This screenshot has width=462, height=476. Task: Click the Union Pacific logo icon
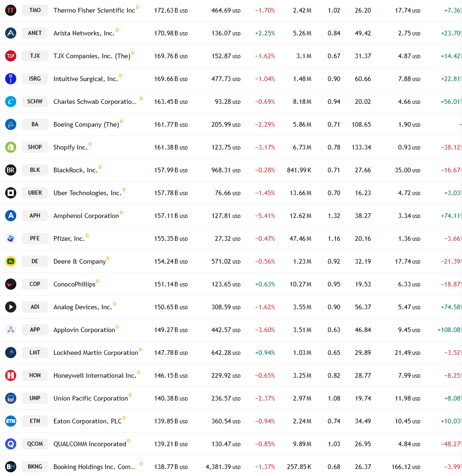tap(11, 398)
